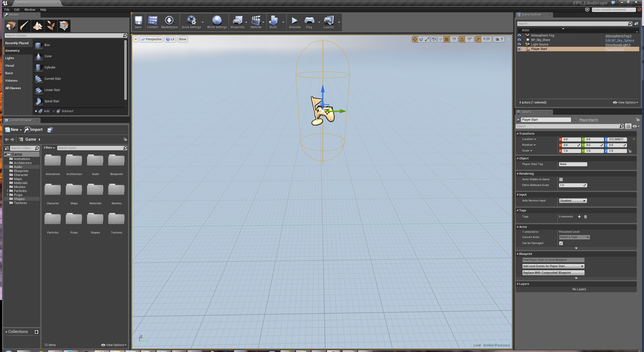Open the PlayerStart.h link in Details
Viewport: 644px width, 352px height.
pyautogui.click(x=588, y=120)
